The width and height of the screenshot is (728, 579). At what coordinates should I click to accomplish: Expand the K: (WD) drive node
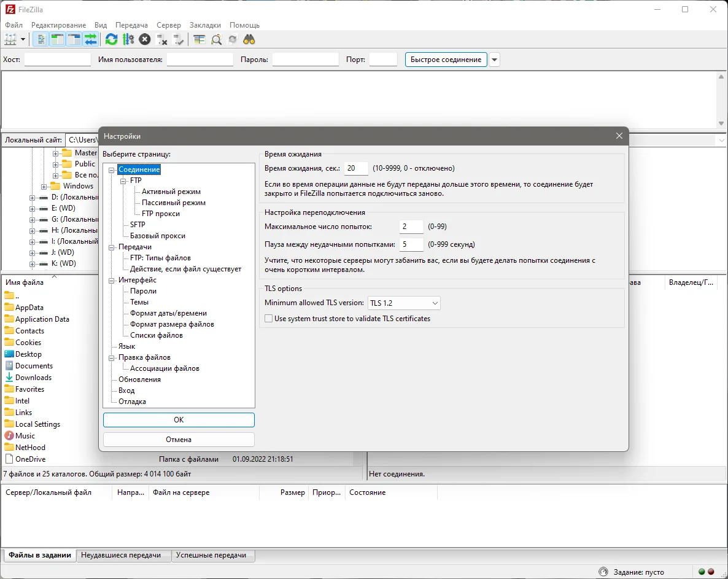pos(32,264)
